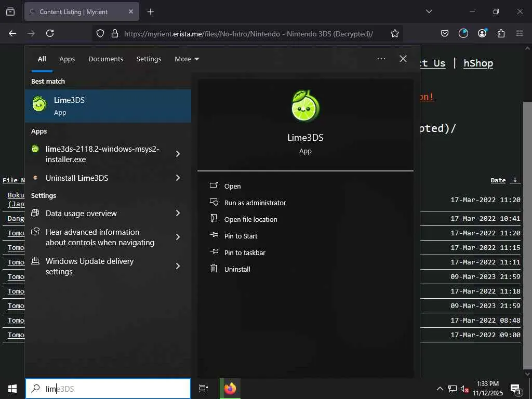Click the Myrient page vertical scrollbar
This screenshot has height=399, width=532.
coord(527,235)
